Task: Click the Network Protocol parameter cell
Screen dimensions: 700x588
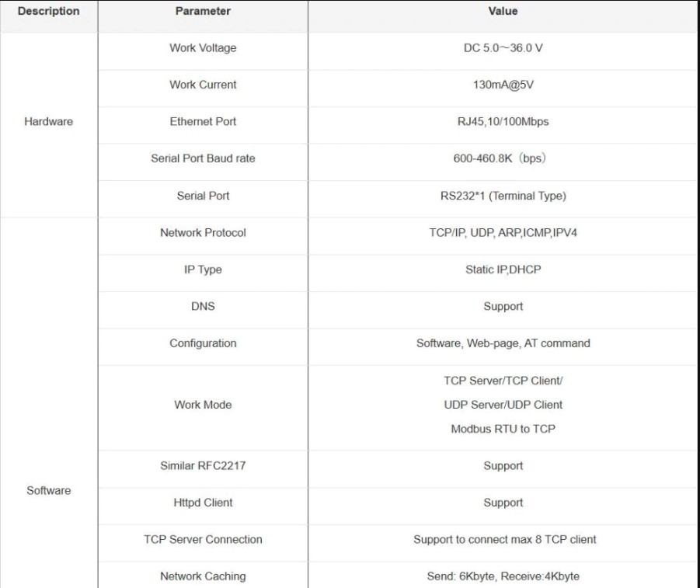Action: [203, 233]
